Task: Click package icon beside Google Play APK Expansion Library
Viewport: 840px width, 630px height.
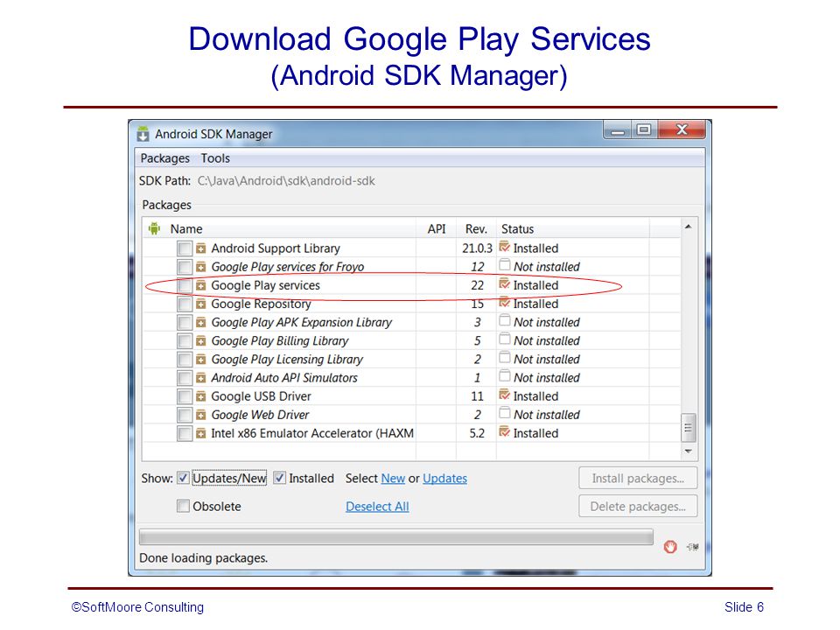Action: point(201,323)
